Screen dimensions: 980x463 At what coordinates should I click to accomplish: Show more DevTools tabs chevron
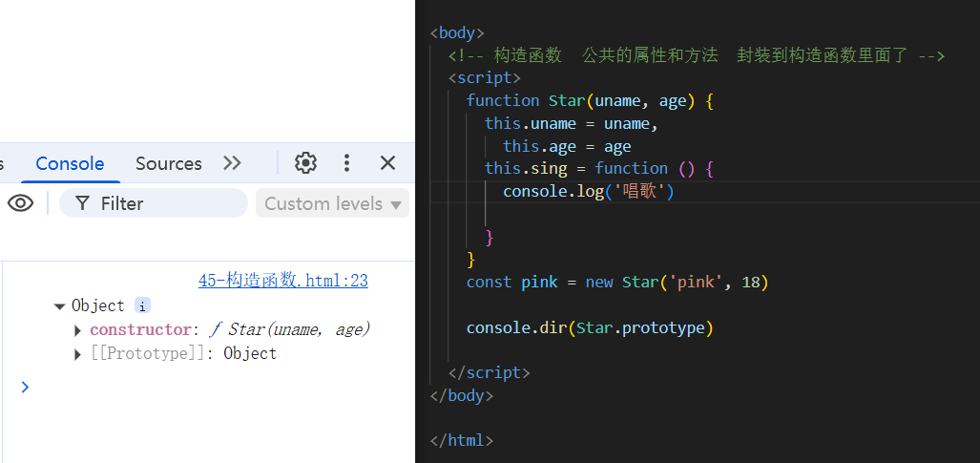pyautogui.click(x=232, y=163)
